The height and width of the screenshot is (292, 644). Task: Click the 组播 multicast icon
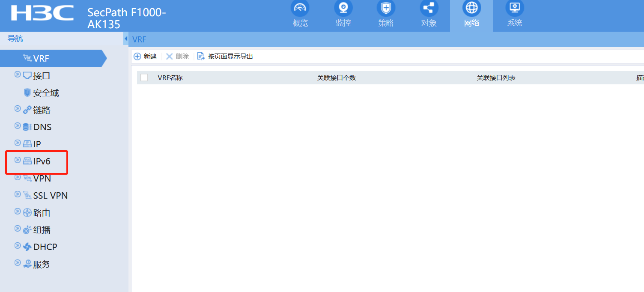[x=27, y=230]
